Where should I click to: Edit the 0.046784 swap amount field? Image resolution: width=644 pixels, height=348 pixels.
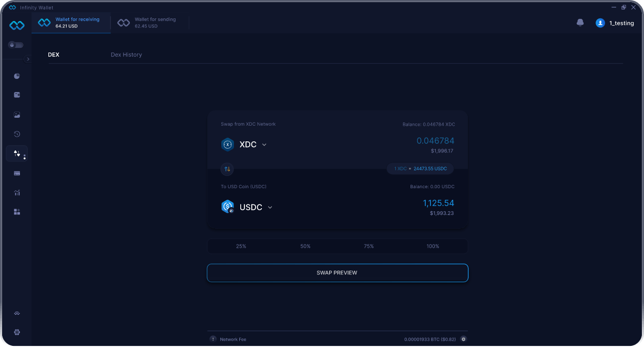pyautogui.click(x=435, y=141)
